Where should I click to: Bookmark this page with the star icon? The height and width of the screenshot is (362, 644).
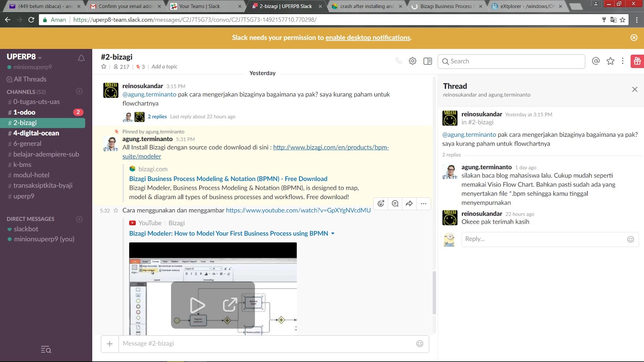[623, 20]
